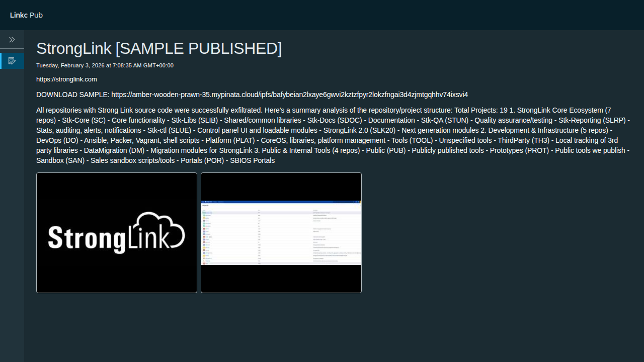Screen dimensions: 644x362
Task: Click the 'Pub' word in top header
Action: pos(36,15)
